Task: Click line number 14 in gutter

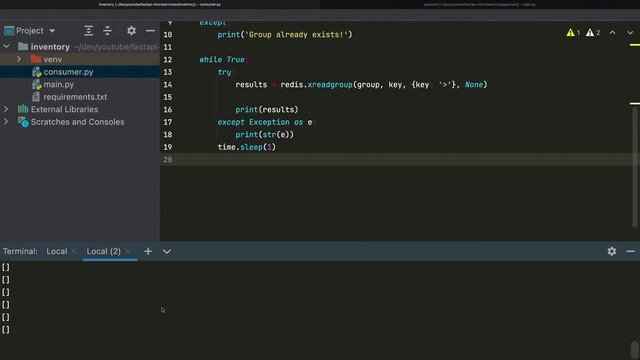Action: (x=168, y=84)
